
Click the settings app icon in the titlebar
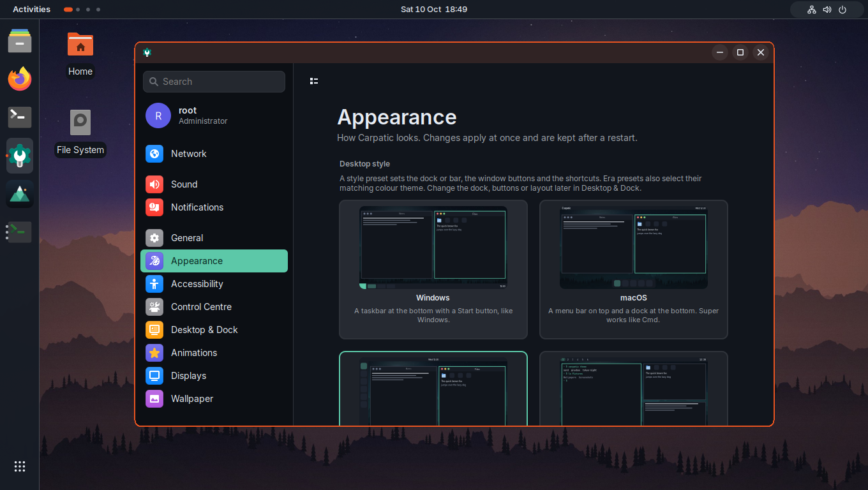[147, 52]
